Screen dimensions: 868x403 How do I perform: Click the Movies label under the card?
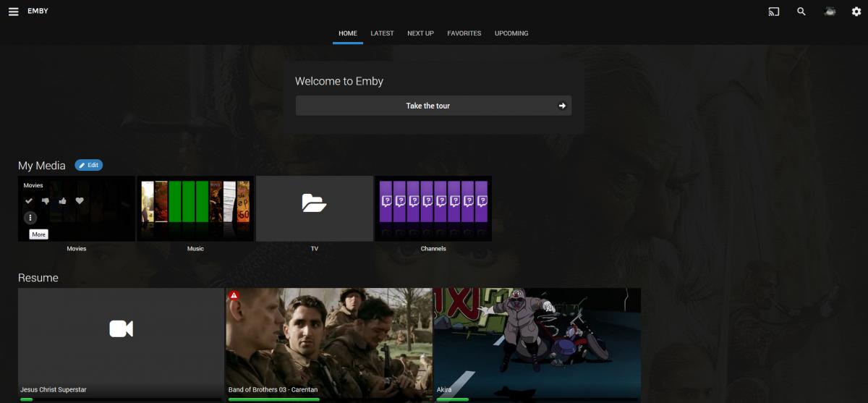point(77,249)
